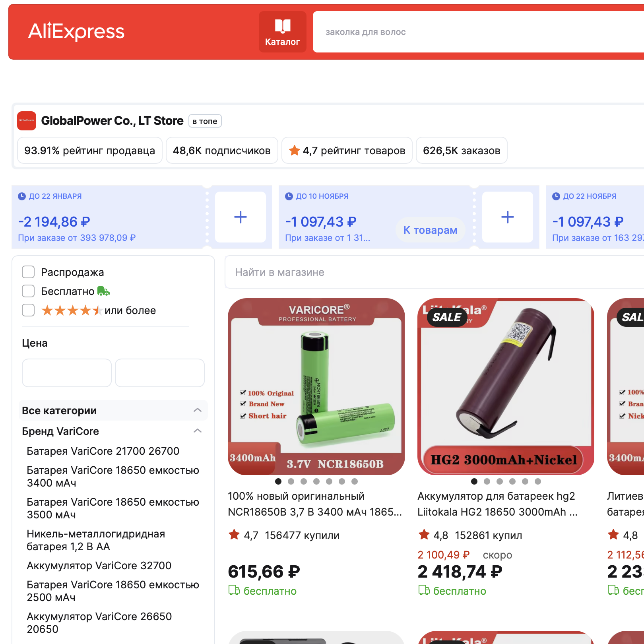Select Батарея VariCore 21700 26700 category
644x644 pixels.
[103, 451]
